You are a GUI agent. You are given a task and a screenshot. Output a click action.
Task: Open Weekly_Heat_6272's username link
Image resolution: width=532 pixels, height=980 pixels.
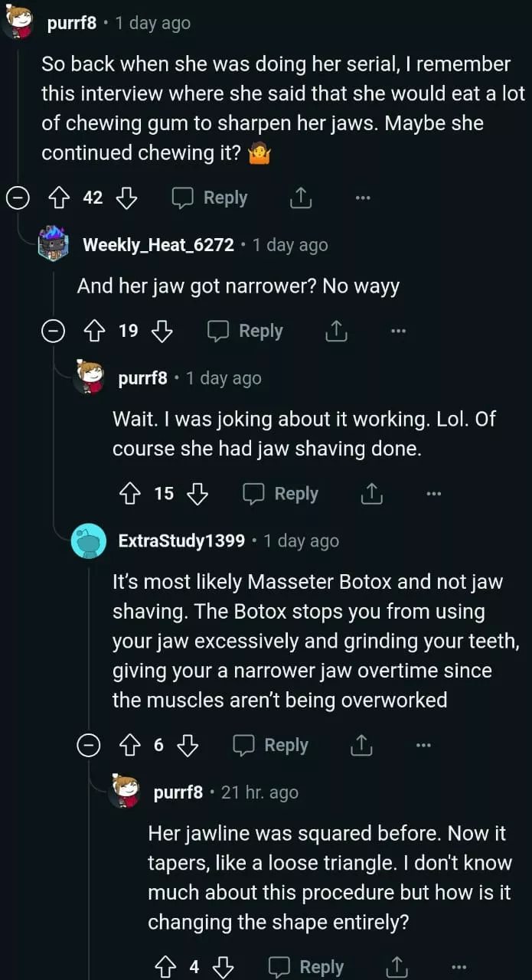[158, 245]
